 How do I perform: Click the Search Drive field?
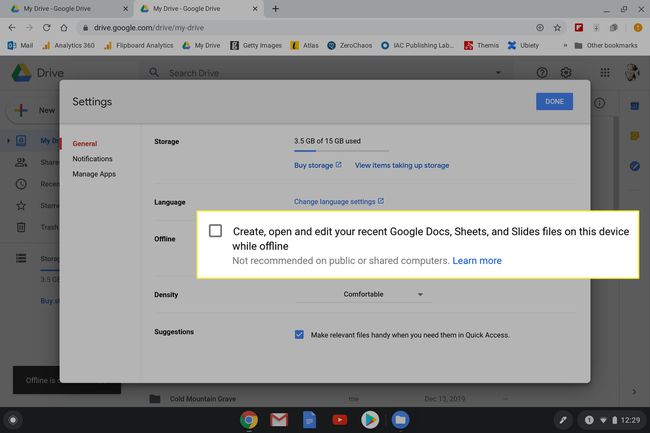tap(327, 73)
